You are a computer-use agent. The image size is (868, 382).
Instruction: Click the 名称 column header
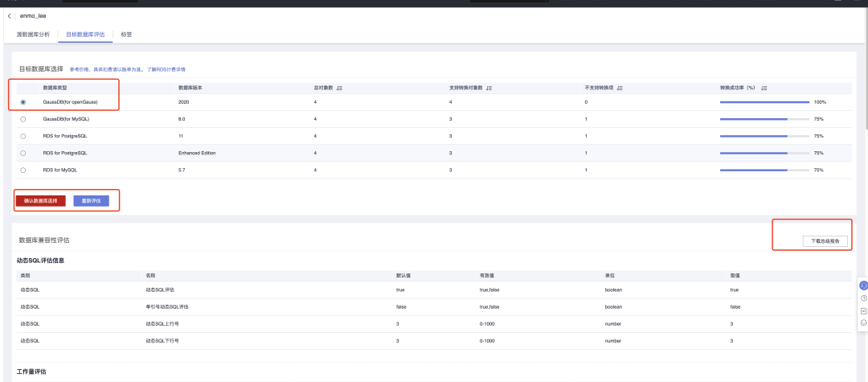[150, 275]
